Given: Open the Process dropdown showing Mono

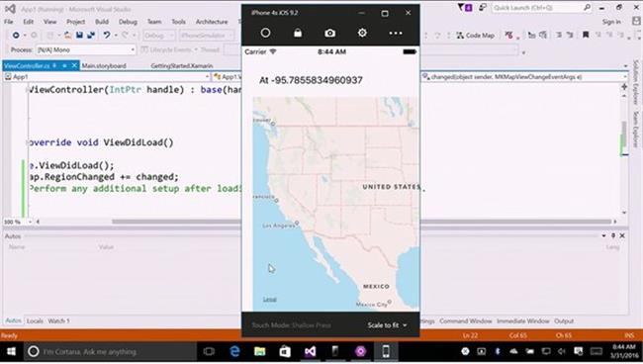Looking at the screenshot, I should [x=86, y=49].
